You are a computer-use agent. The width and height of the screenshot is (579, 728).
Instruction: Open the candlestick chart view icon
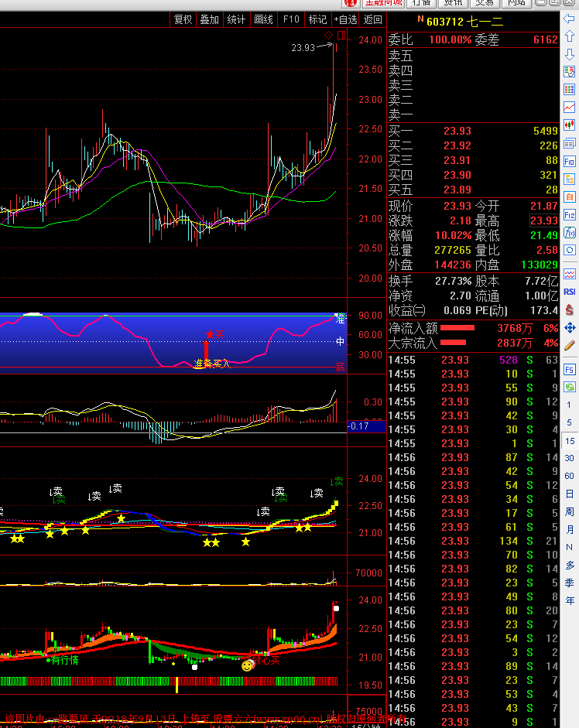(570, 125)
